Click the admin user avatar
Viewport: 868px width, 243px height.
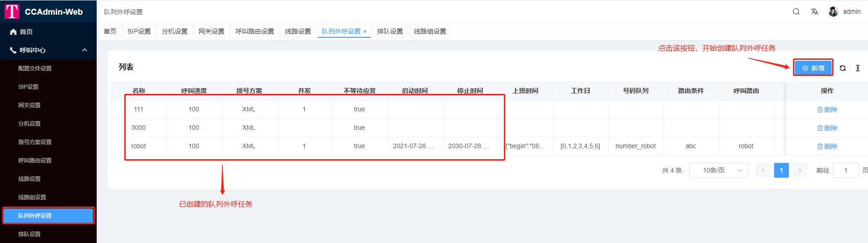[833, 12]
